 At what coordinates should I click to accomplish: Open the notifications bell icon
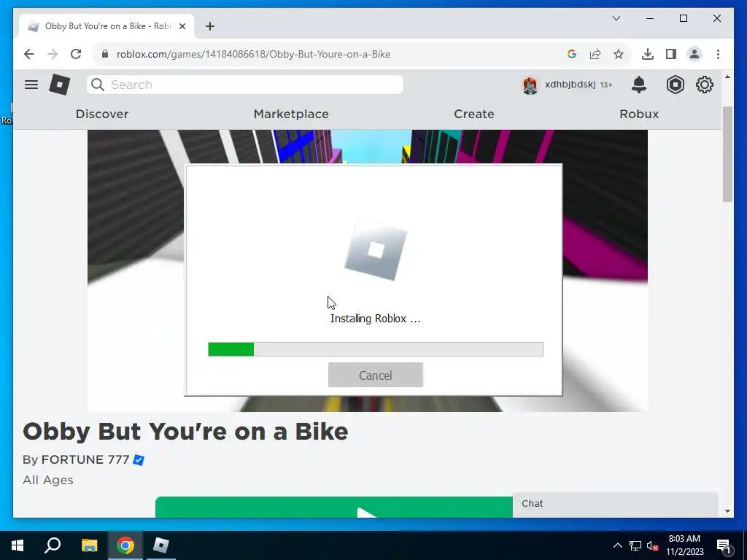639,85
